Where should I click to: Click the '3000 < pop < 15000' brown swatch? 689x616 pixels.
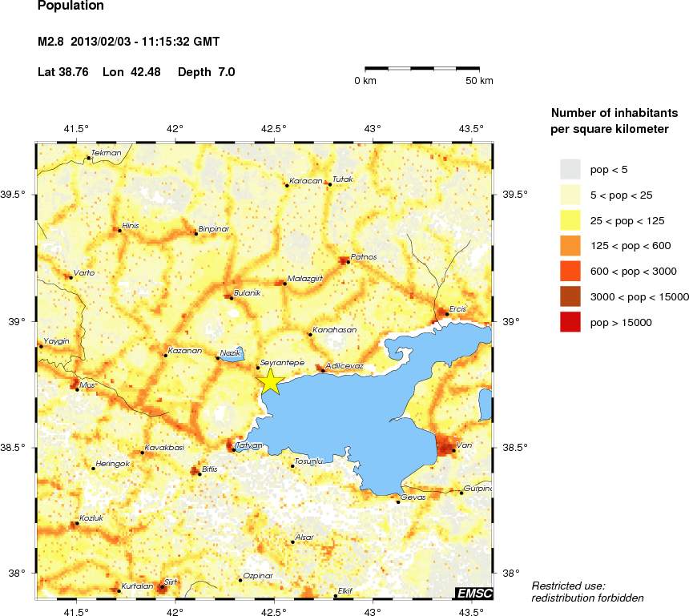coord(570,296)
